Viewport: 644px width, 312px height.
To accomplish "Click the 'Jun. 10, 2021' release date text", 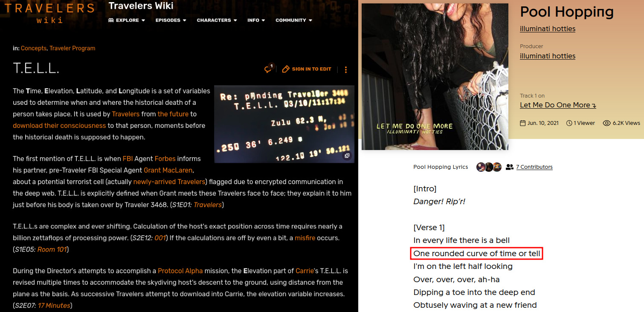I will click(543, 123).
